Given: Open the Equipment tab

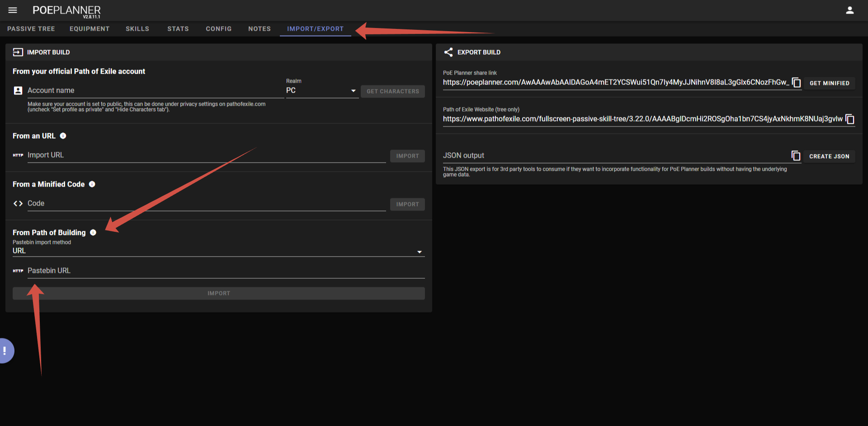Looking at the screenshot, I should coord(90,29).
